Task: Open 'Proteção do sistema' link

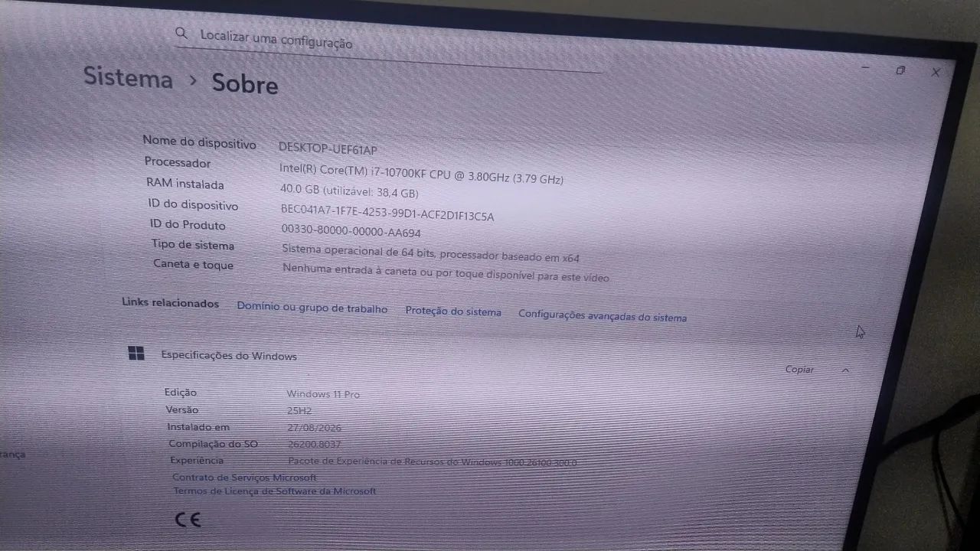Action: 453,311
